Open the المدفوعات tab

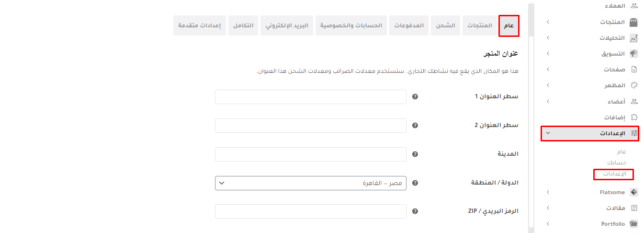[408, 25]
